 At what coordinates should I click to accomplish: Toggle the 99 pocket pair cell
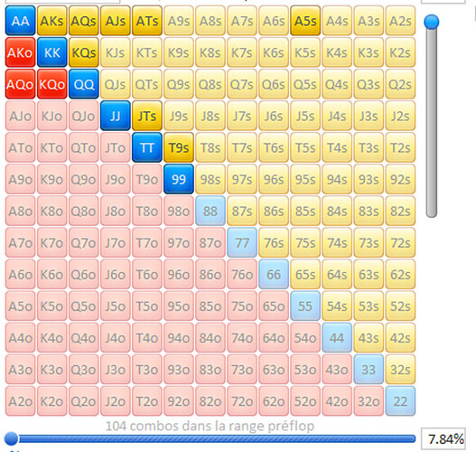[179, 179]
